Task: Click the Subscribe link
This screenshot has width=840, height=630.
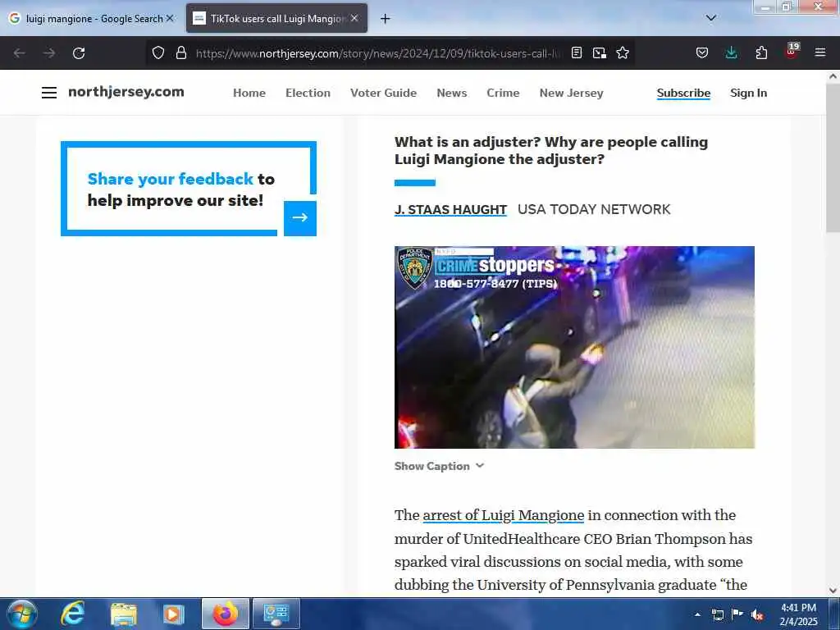Action: coord(683,93)
